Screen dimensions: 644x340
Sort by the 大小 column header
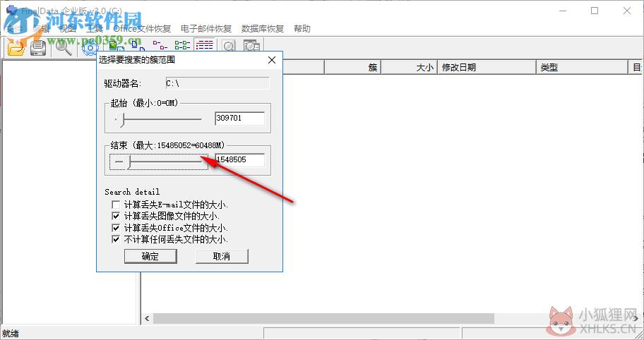click(x=409, y=68)
